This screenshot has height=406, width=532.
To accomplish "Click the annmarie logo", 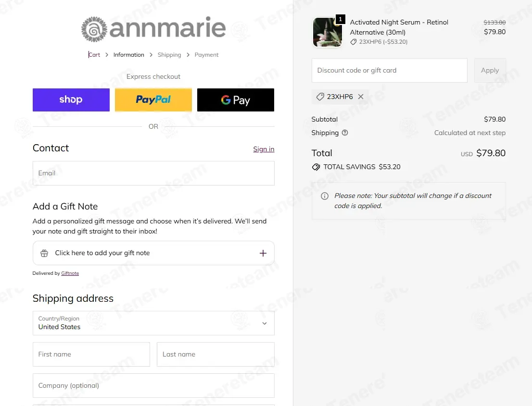I will coord(153,29).
